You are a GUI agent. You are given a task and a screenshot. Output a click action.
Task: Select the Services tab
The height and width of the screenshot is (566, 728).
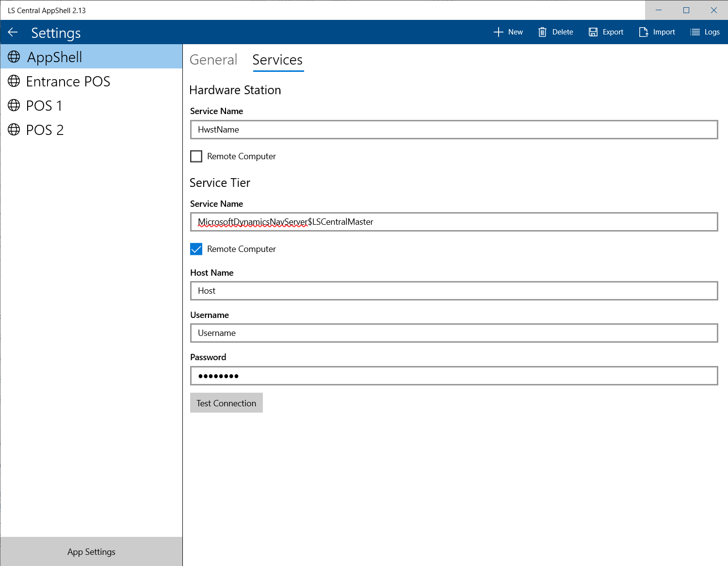coord(277,60)
